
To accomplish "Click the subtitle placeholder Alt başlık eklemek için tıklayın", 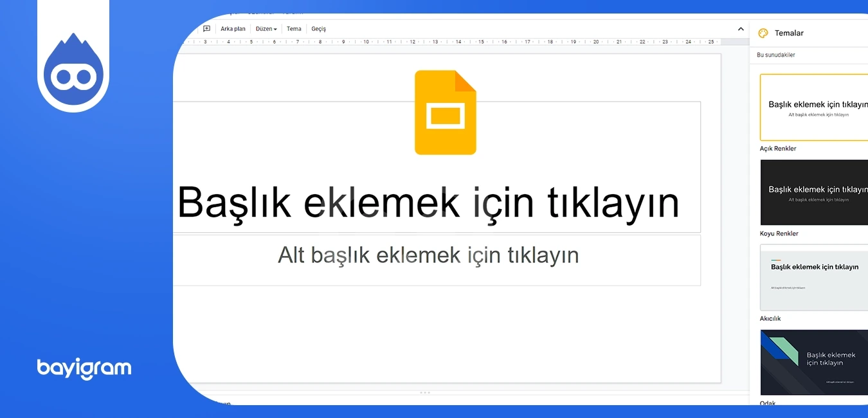I will [x=429, y=255].
